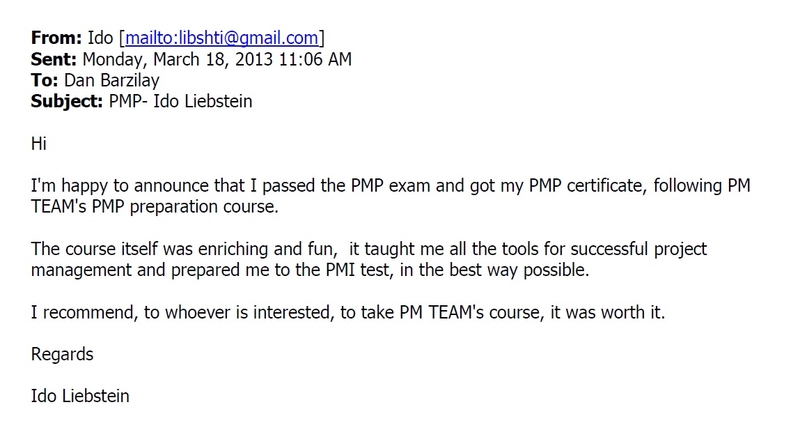Viewport: 800px width, 430px height.
Task: Click the signature Ido Liebstein at bottom
Action: pos(80,396)
